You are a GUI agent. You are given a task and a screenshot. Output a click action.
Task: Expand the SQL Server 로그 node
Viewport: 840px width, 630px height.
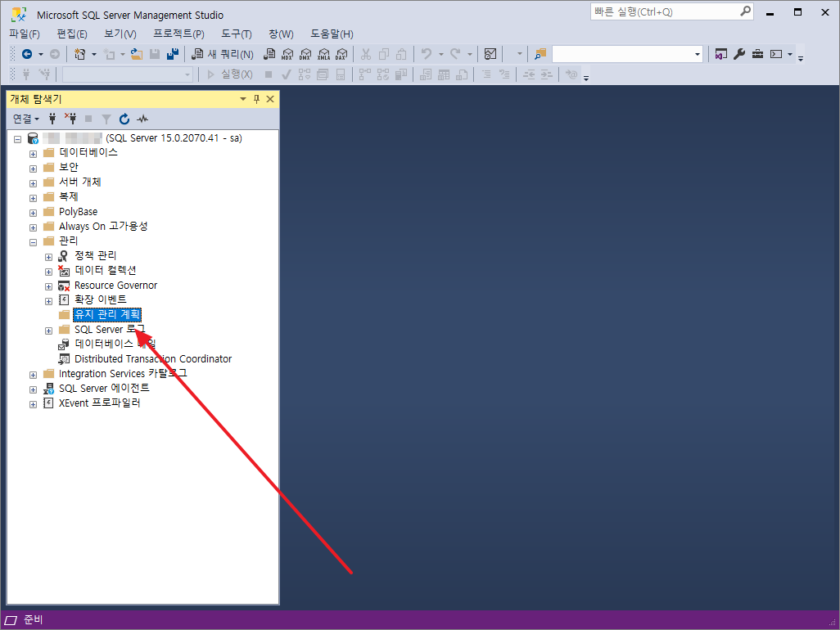click(49, 331)
